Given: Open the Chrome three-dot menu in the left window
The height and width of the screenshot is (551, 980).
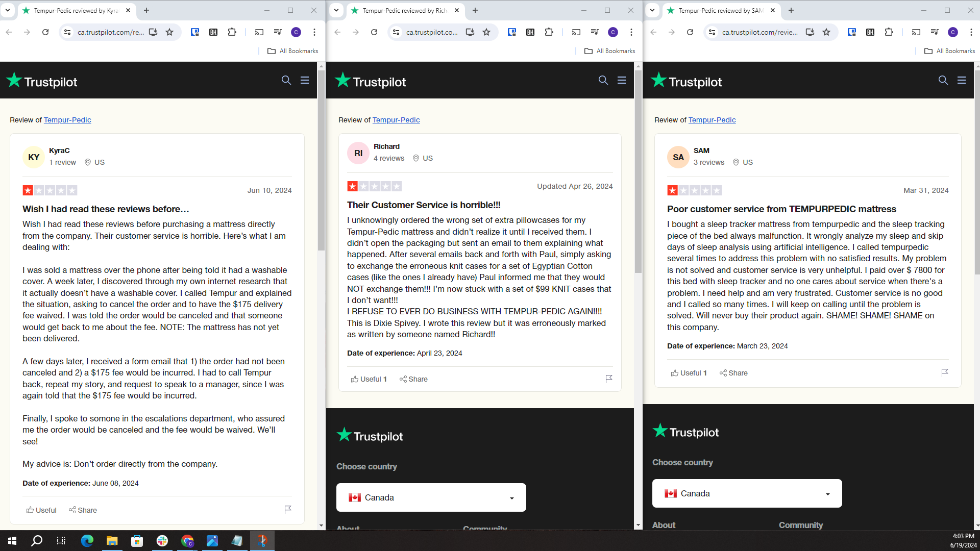Looking at the screenshot, I should point(314,32).
